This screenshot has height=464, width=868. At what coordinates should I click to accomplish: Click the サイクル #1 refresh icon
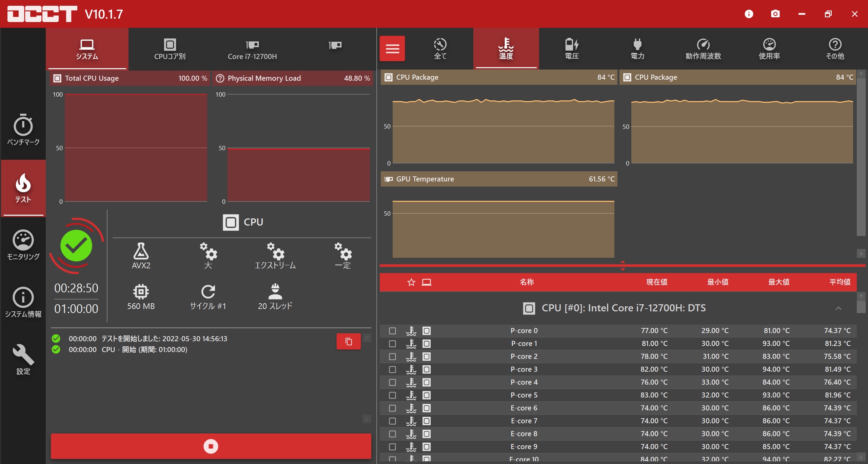208,292
